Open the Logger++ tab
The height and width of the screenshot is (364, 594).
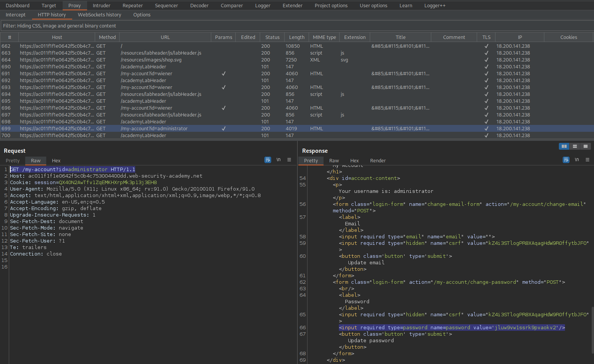pyautogui.click(x=435, y=5)
